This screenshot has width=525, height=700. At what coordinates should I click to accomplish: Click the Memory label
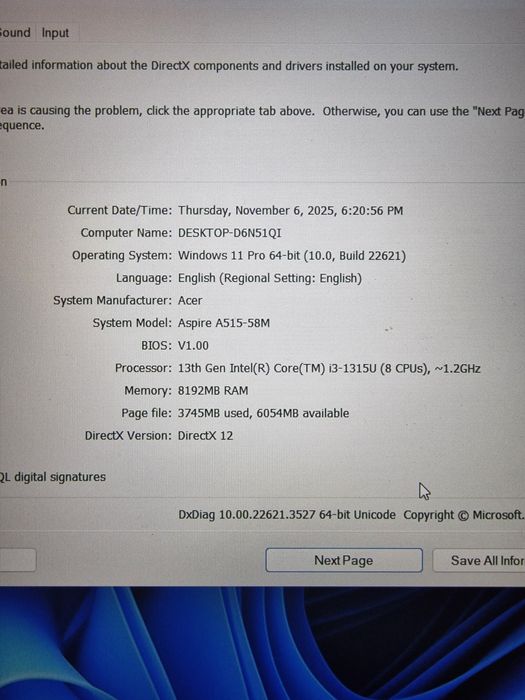point(148,391)
